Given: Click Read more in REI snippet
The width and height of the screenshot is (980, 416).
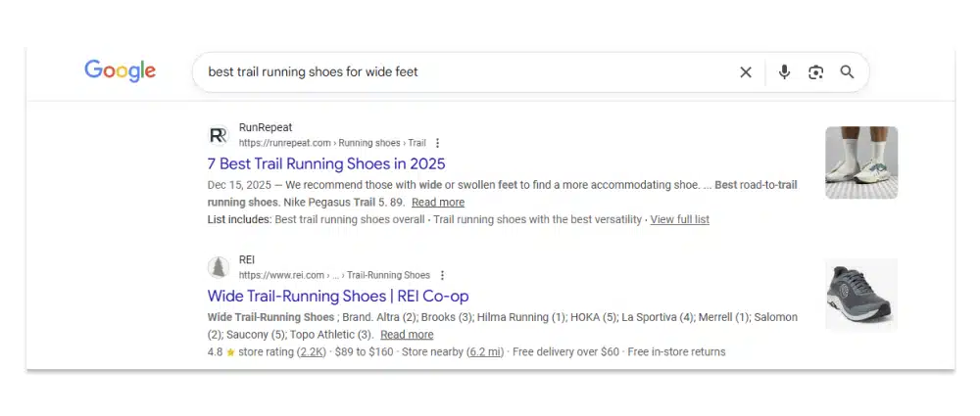Looking at the screenshot, I should (406, 335).
